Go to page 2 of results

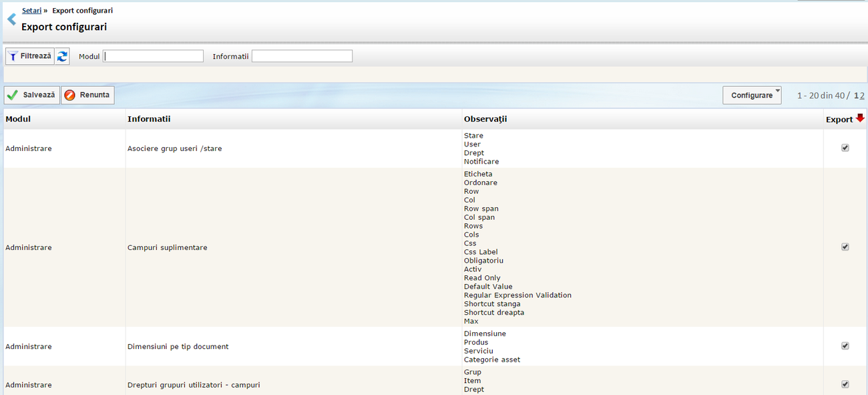pos(862,96)
